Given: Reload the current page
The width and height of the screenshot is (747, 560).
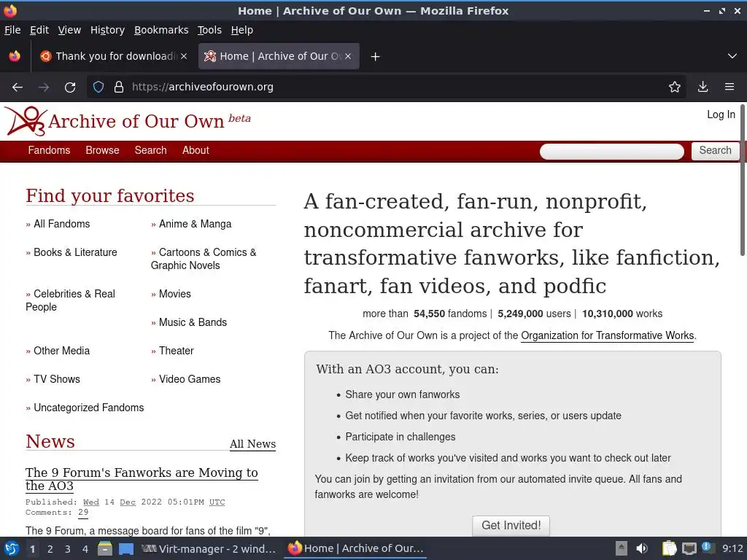Looking at the screenshot, I should pyautogui.click(x=70, y=87).
